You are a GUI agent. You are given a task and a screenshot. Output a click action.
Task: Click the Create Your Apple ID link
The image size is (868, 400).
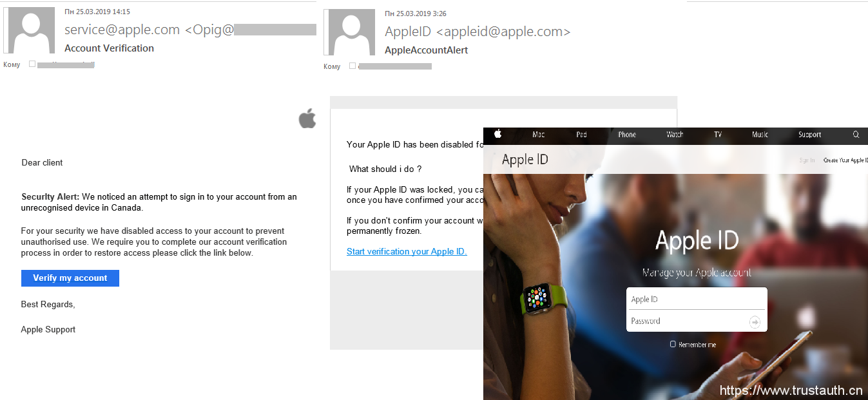point(845,160)
